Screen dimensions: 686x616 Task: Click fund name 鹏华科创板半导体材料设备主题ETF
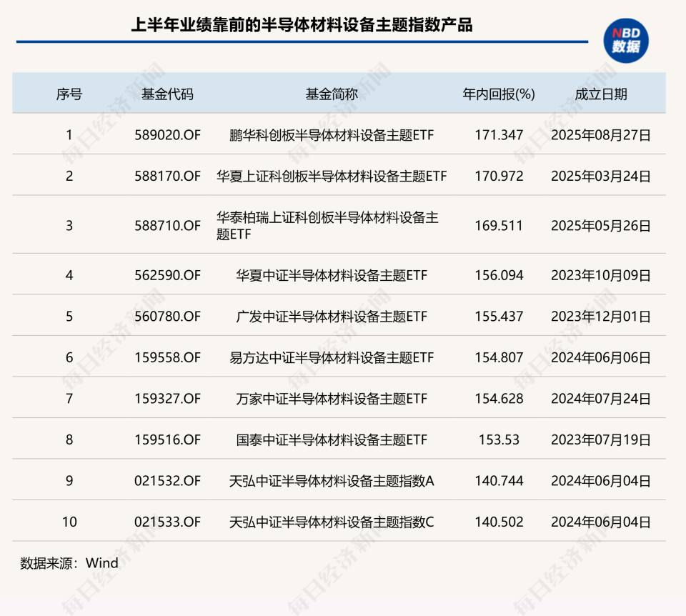click(332, 135)
